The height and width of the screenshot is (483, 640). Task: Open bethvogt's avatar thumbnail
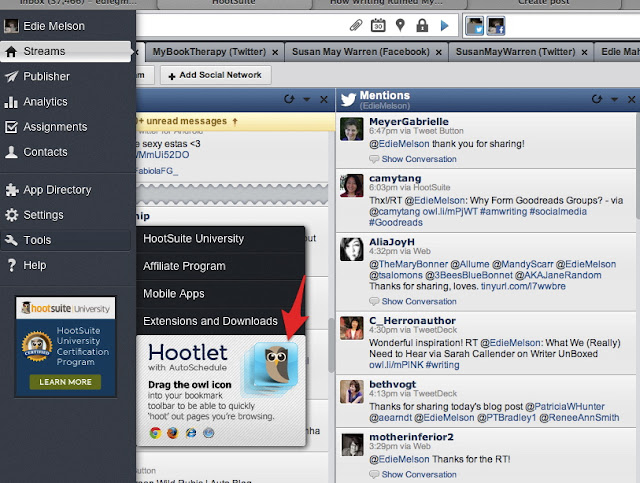[352, 392]
